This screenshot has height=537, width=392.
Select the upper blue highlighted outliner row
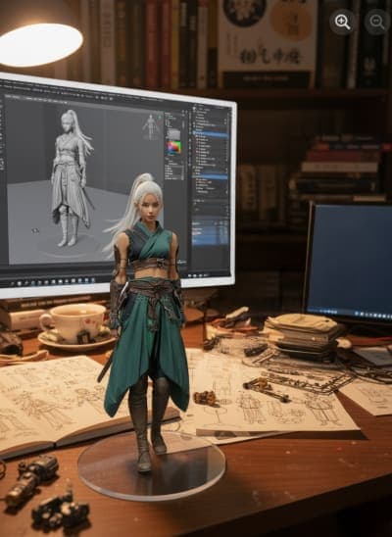[x=211, y=134]
